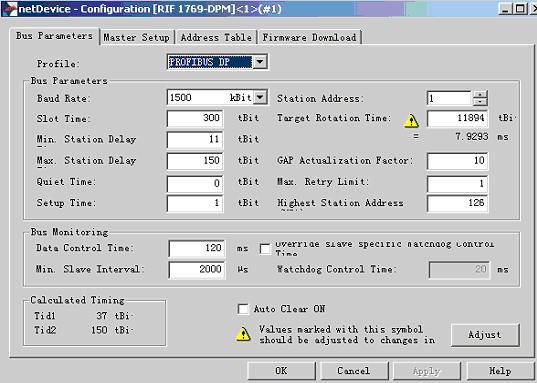Select the Target Rotation Time field

(458, 119)
